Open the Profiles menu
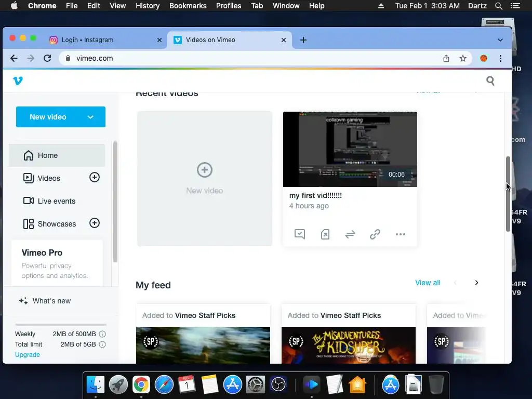The width and height of the screenshot is (532, 399). click(229, 6)
